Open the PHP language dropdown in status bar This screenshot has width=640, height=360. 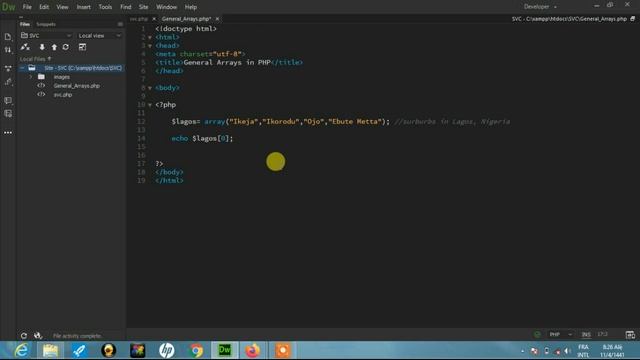(x=560, y=334)
